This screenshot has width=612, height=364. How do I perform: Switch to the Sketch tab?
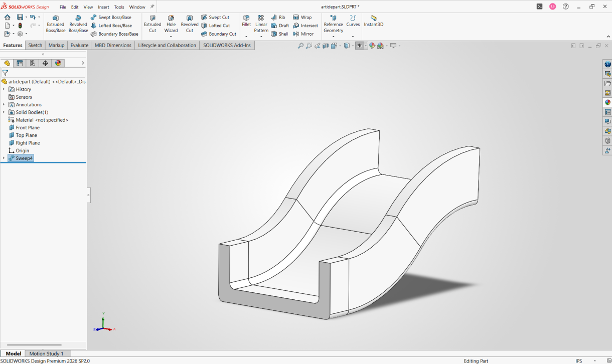pyautogui.click(x=35, y=45)
